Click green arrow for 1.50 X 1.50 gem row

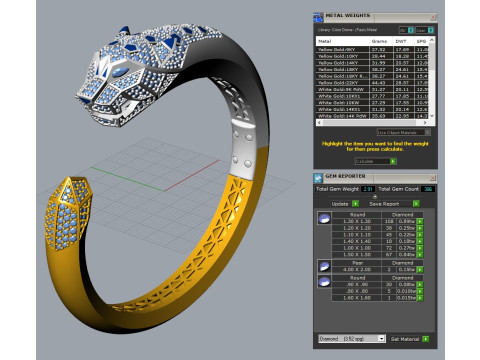(420, 255)
